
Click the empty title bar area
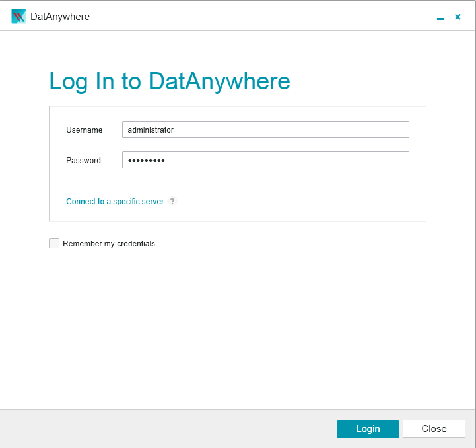264,17
